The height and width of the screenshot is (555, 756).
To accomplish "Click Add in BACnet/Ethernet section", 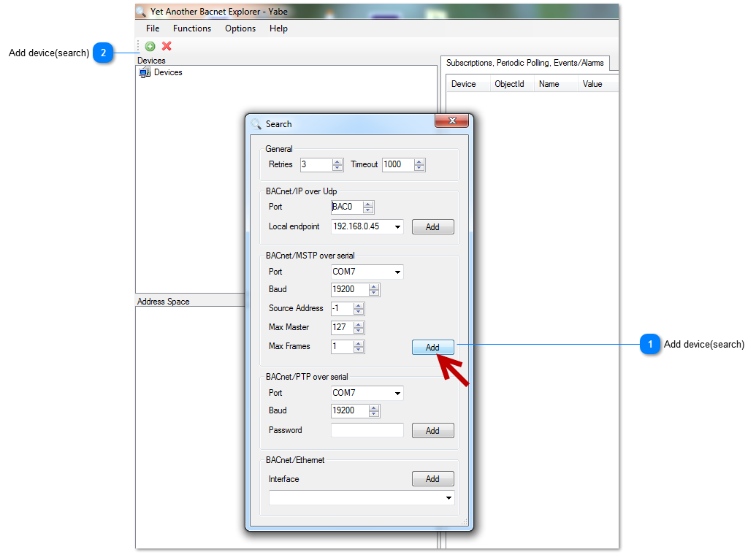I will (432, 479).
